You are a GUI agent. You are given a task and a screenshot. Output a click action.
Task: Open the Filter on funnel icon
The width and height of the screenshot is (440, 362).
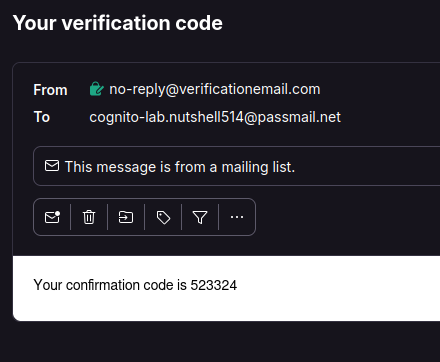(200, 217)
